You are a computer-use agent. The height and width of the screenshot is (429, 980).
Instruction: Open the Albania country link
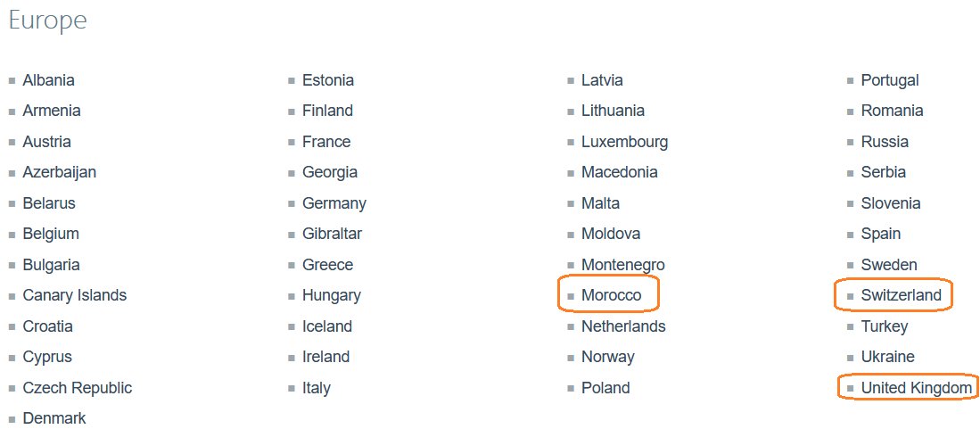point(48,80)
